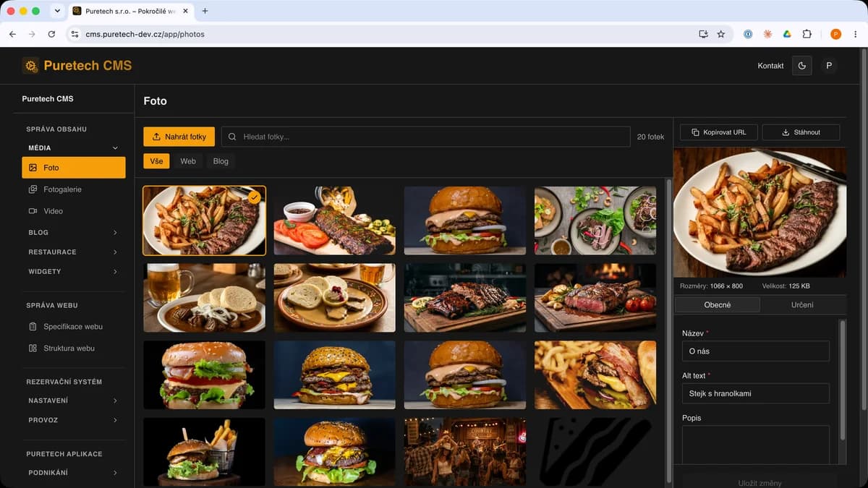Open the tab search dropdown arrow
This screenshot has height=488, width=868.
[57, 11]
